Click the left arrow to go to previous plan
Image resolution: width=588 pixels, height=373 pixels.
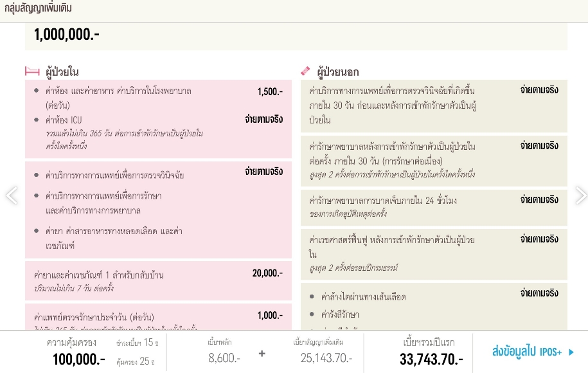tap(12, 196)
